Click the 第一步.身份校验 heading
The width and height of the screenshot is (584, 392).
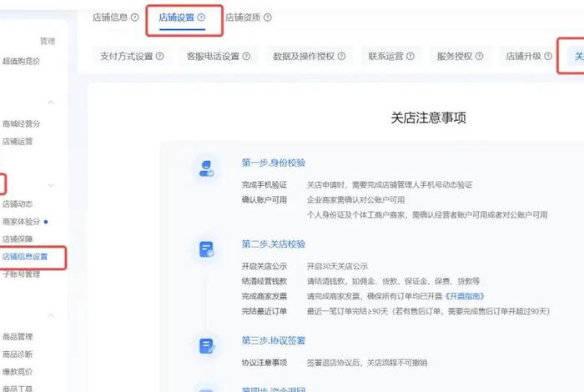(x=274, y=163)
